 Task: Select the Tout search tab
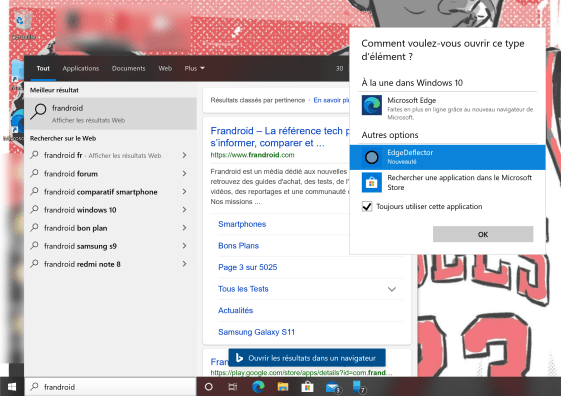[43, 68]
